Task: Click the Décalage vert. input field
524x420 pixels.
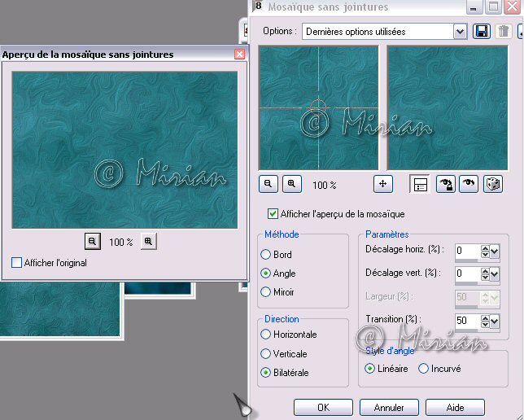Action: point(468,274)
